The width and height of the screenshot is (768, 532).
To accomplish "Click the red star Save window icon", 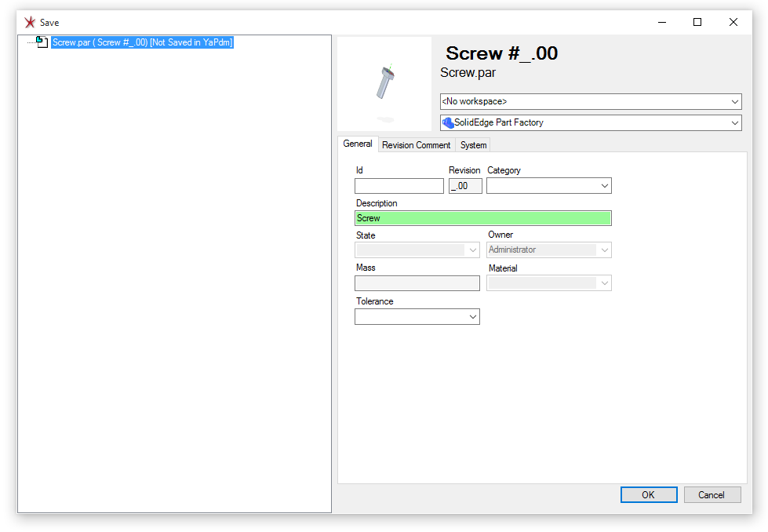I will 30,22.
